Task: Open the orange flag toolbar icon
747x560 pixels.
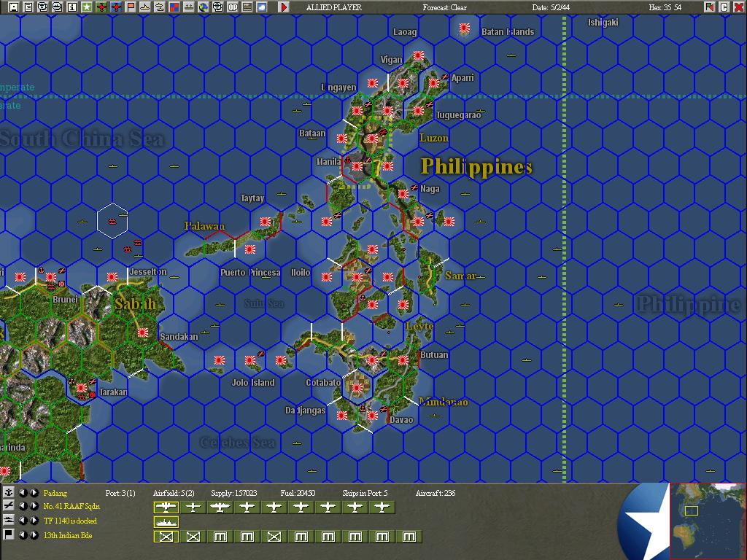Action: (131, 7)
